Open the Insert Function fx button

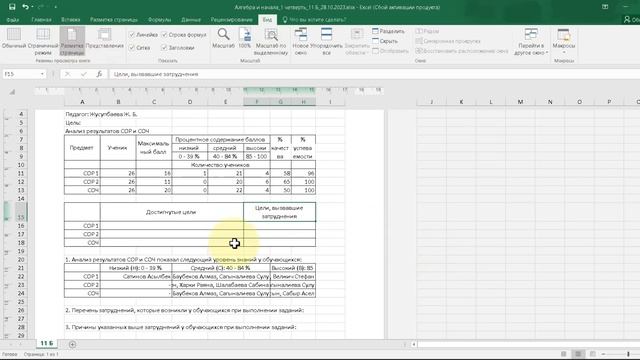pyautogui.click(x=99, y=74)
